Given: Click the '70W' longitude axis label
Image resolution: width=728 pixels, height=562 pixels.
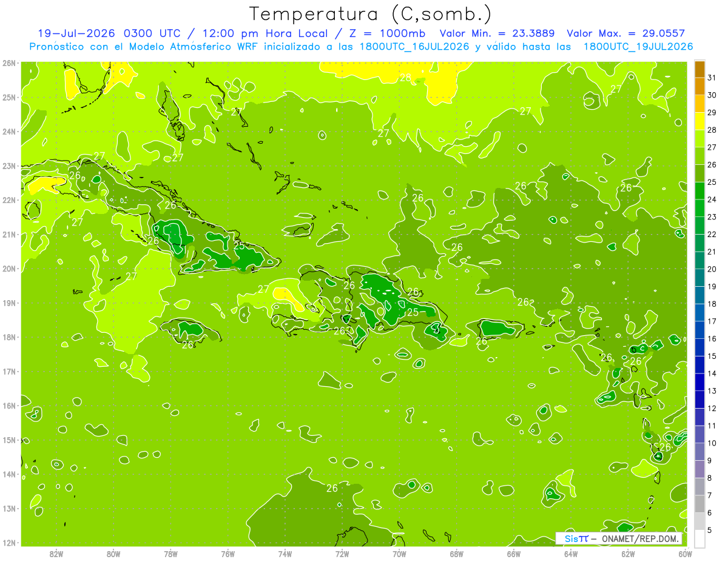Looking at the screenshot, I should (400, 554).
